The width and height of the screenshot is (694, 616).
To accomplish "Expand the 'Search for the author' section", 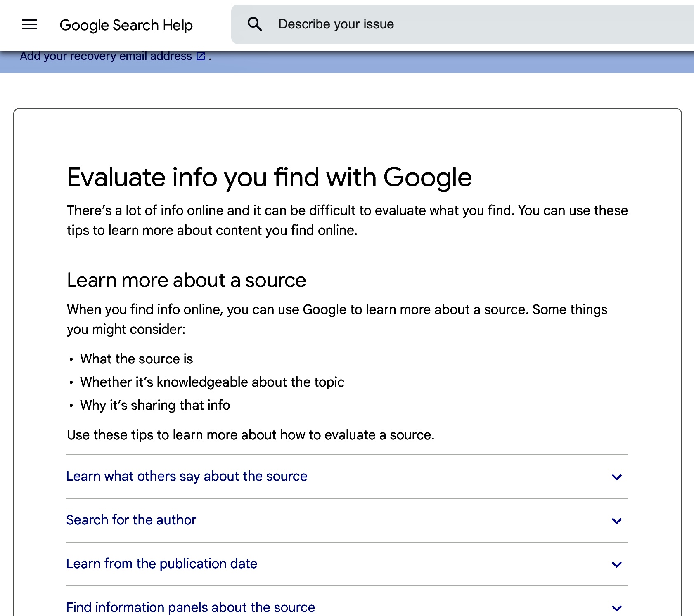I will click(131, 520).
